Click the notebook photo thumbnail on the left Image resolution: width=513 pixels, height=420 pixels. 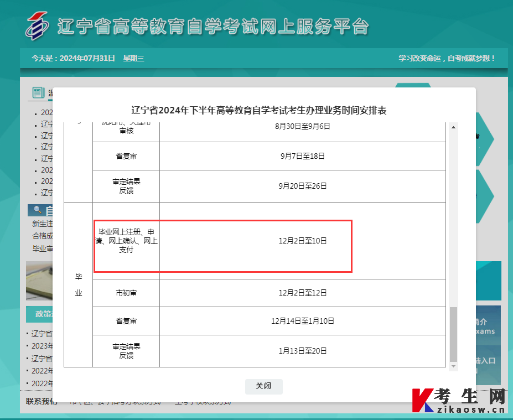point(39,281)
